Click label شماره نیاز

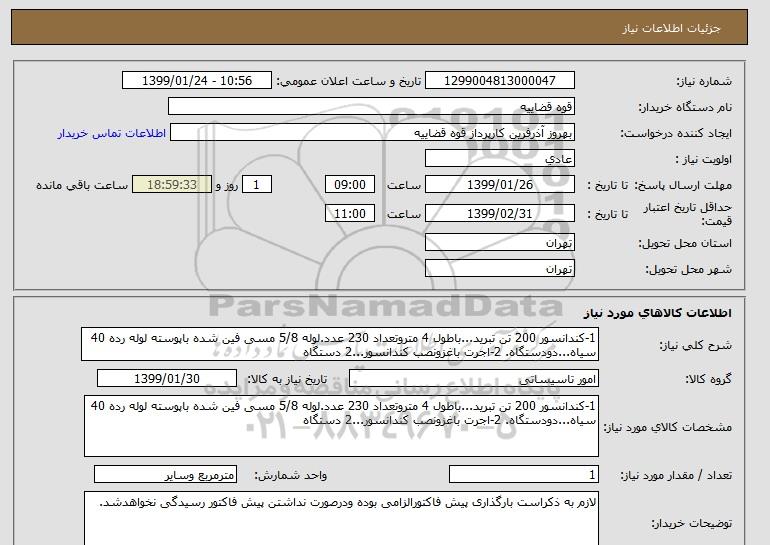pyautogui.click(x=704, y=81)
